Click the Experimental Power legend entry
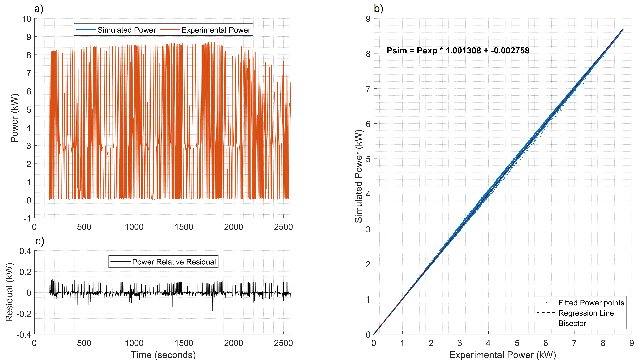 [x=216, y=30]
